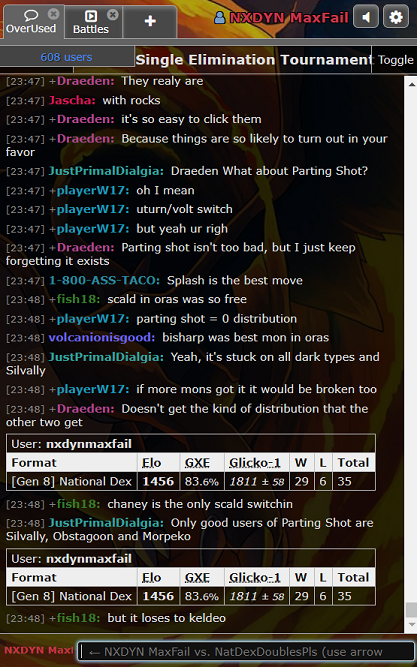Open the settings gear icon

[x=396, y=17]
